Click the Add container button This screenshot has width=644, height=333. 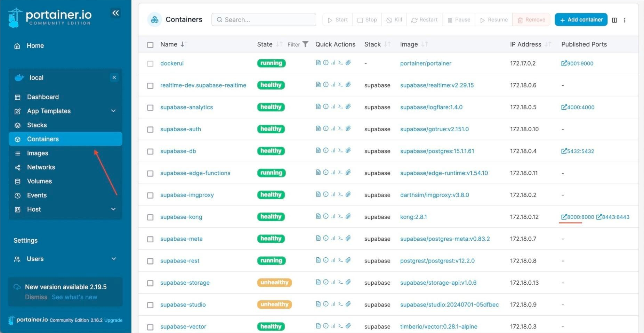pos(581,20)
